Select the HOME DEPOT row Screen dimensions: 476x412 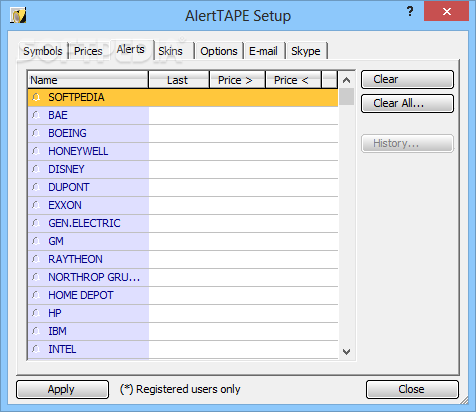point(183,295)
